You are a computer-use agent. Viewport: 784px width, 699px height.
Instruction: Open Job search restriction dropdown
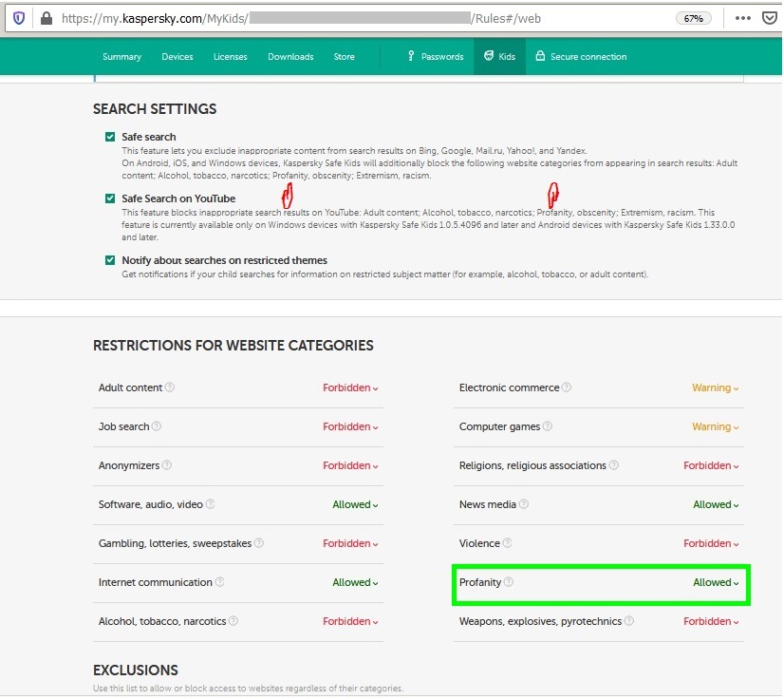coord(350,426)
